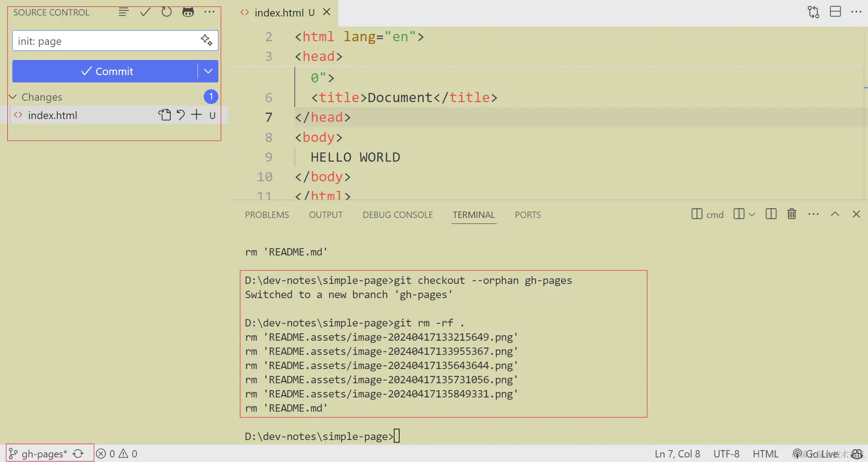Stage changes for index.html with plus icon

196,115
